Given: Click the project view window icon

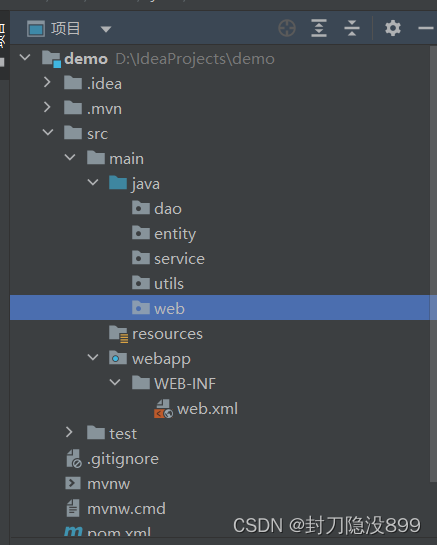Looking at the screenshot, I should point(36,29).
